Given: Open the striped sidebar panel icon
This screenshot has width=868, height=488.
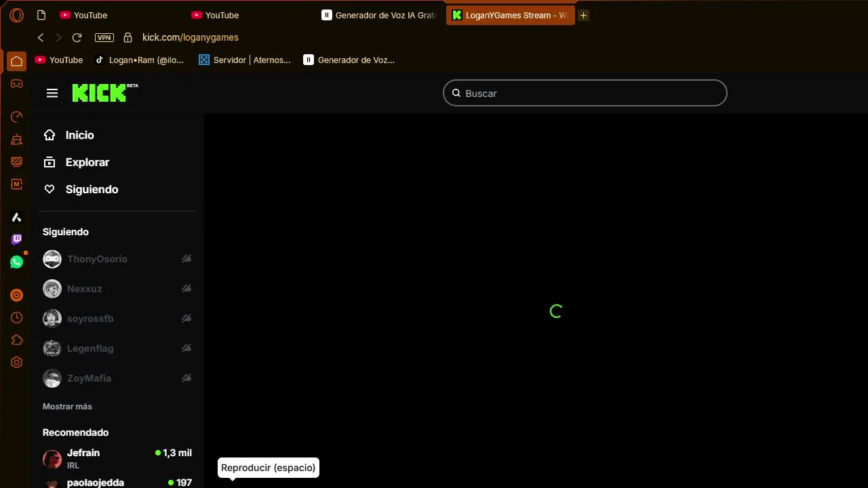Looking at the screenshot, I should [x=17, y=162].
